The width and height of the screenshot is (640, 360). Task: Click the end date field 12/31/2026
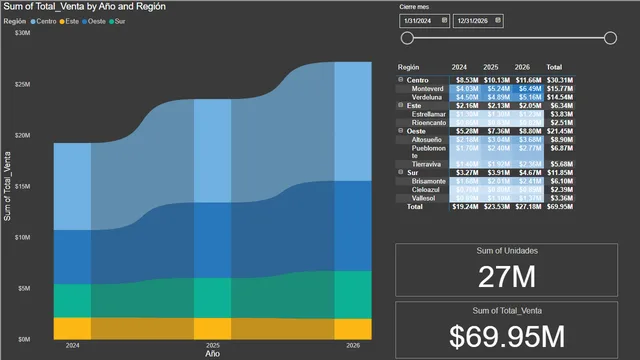(478, 21)
